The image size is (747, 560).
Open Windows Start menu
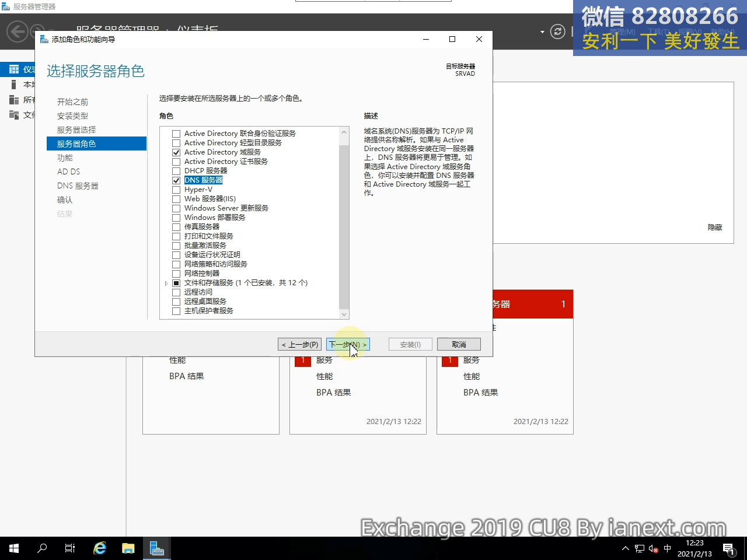pos(14,548)
